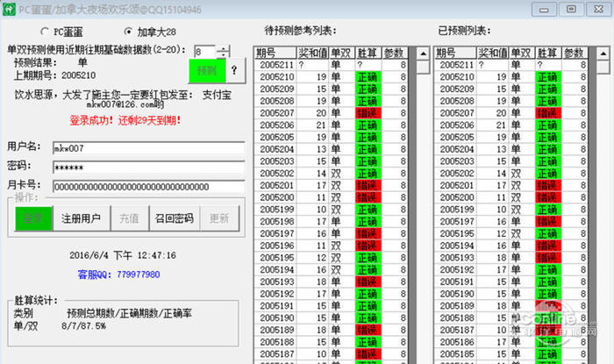Image resolution: width=614 pixels, height=364 pixels.
Task: Select row 2005196 in 待预测参考列表
Action: [x=331, y=246]
